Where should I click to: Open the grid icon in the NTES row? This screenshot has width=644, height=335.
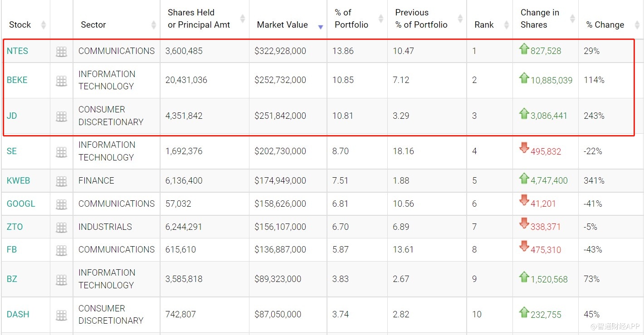click(61, 52)
